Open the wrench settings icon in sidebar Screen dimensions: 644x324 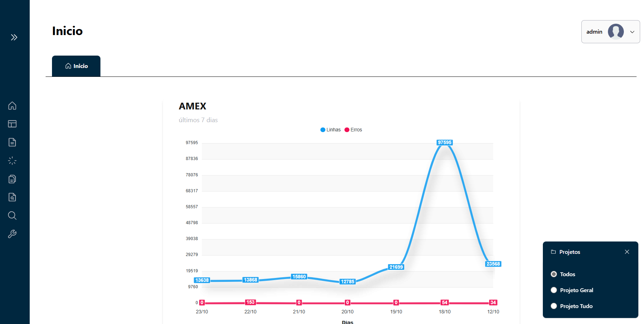(x=12, y=234)
